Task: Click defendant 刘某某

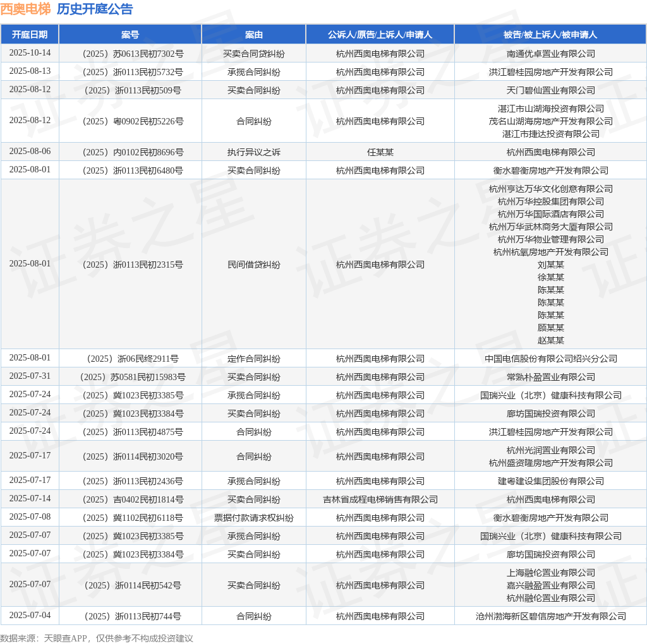Action: coord(550,265)
